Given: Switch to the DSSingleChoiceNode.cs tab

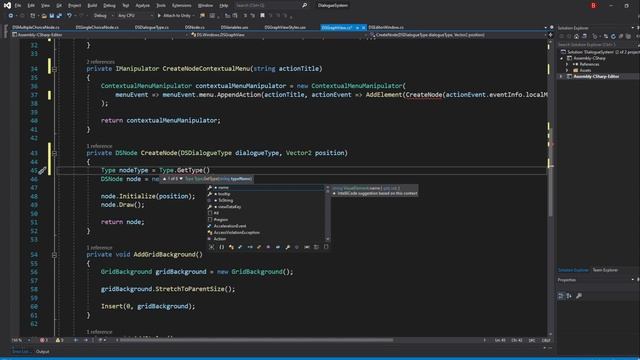Looking at the screenshot, I should point(97,27).
